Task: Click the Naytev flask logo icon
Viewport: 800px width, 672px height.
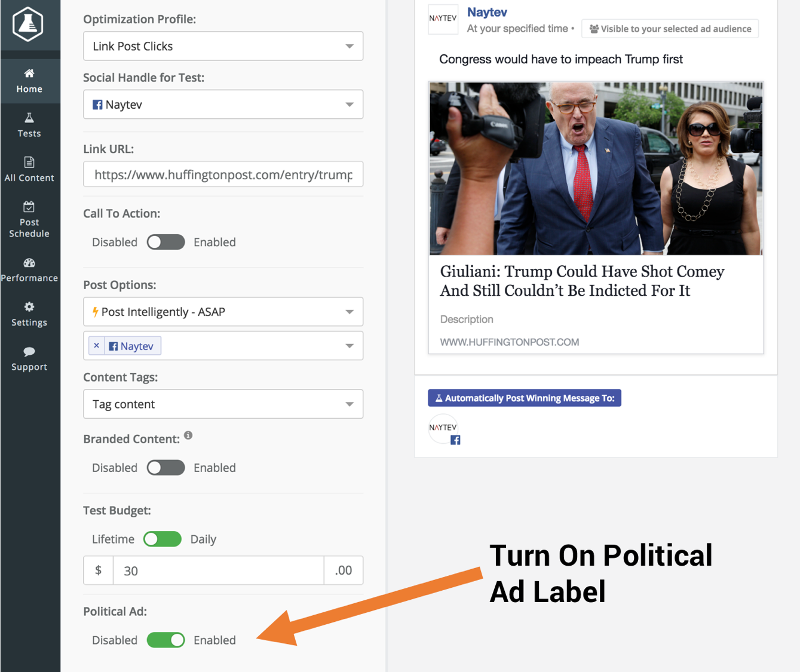Action: 28,24
